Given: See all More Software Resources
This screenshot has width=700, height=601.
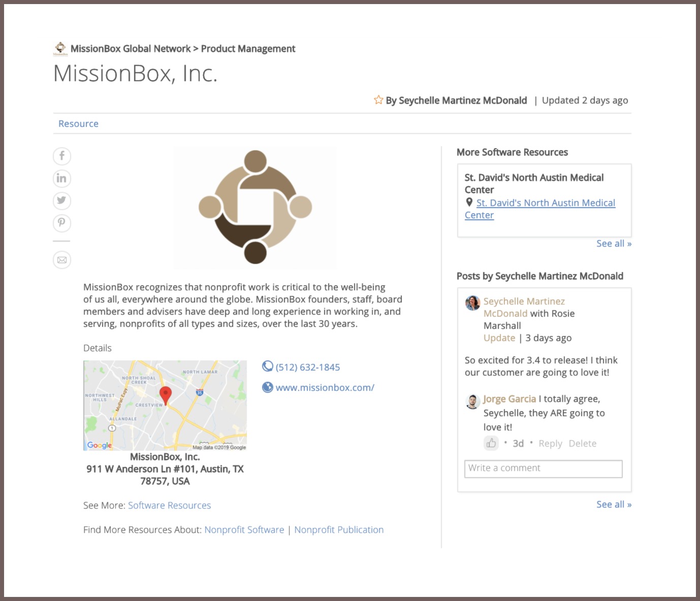Looking at the screenshot, I should coord(614,244).
